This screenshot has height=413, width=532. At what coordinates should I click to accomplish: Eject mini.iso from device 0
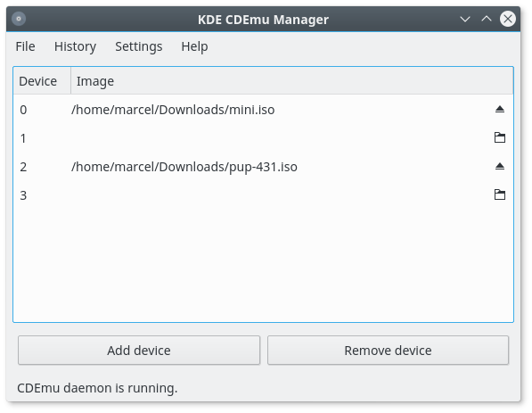[x=499, y=110]
